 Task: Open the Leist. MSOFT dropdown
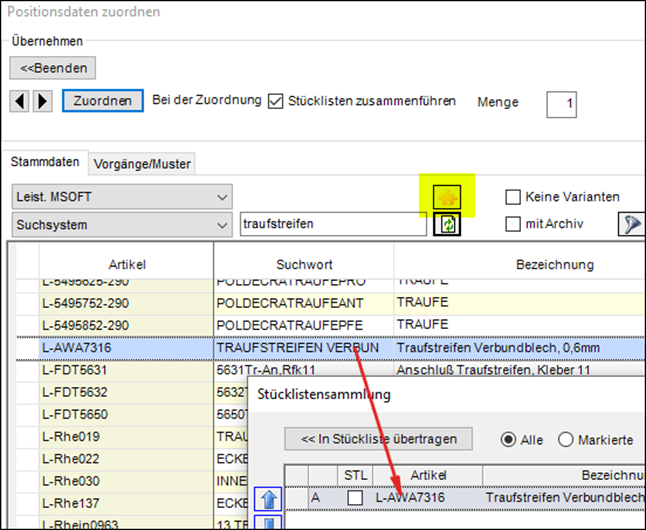[122, 197]
